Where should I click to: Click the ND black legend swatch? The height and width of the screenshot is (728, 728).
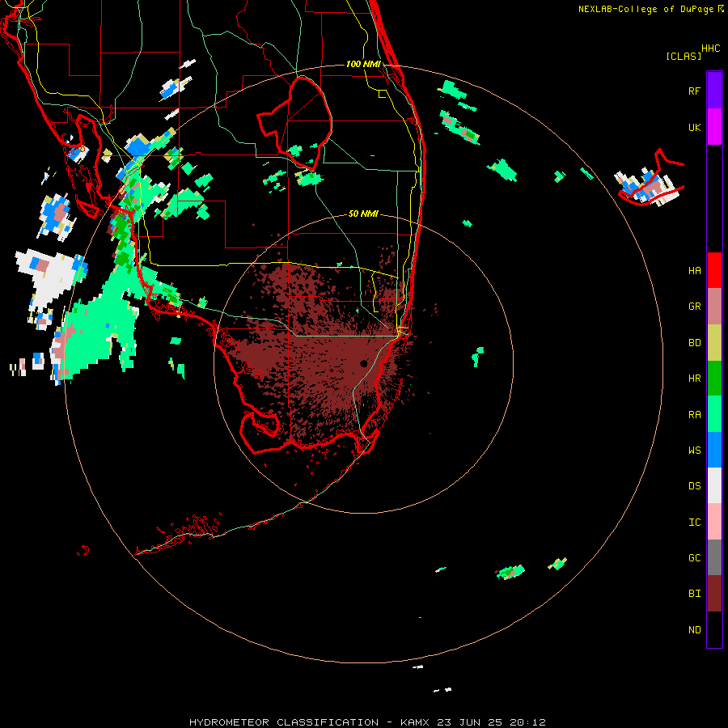pos(714,629)
